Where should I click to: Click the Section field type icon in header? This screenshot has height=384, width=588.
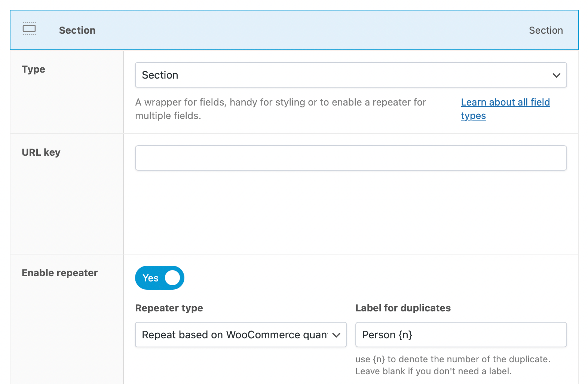29,29
